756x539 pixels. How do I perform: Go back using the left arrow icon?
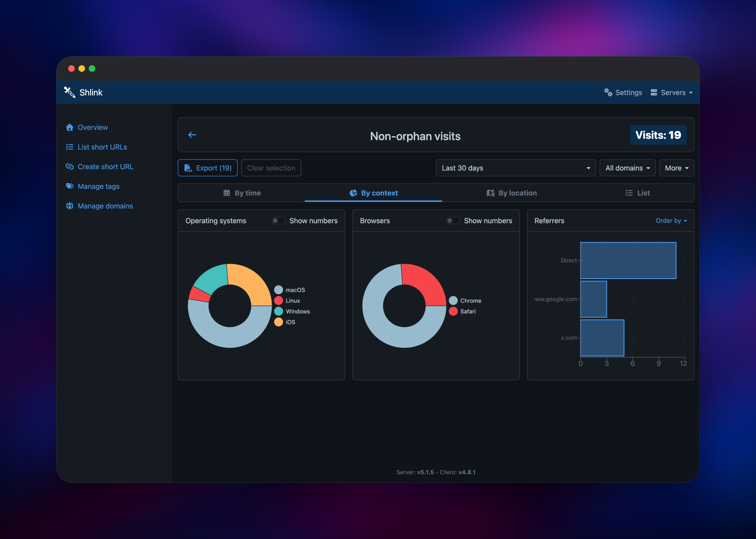click(192, 135)
